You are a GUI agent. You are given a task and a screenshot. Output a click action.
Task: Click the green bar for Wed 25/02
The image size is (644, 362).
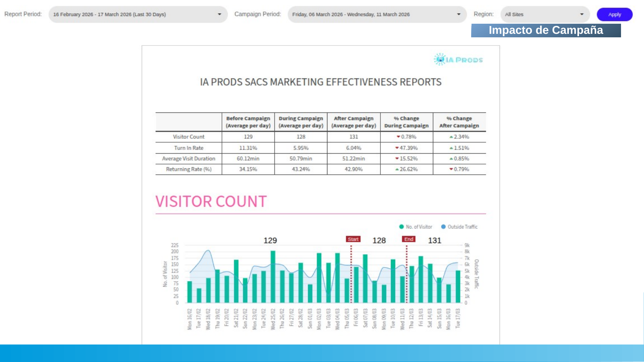click(x=273, y=277)
